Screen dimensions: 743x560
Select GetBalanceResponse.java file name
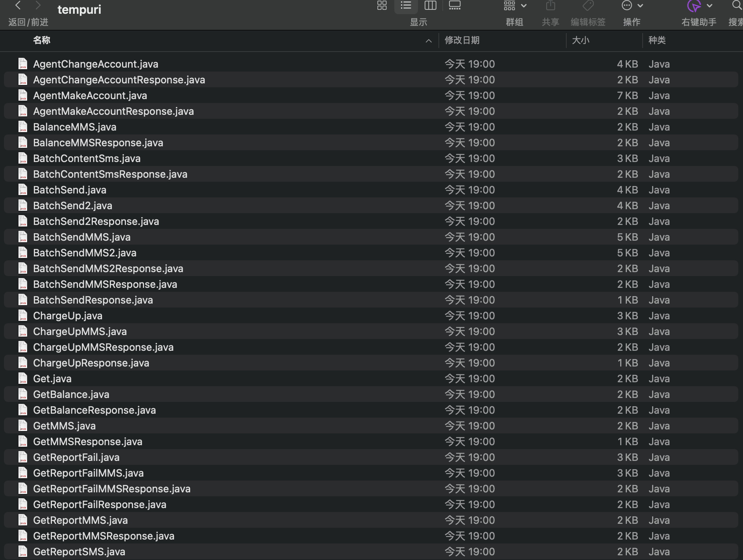(94, 410)
